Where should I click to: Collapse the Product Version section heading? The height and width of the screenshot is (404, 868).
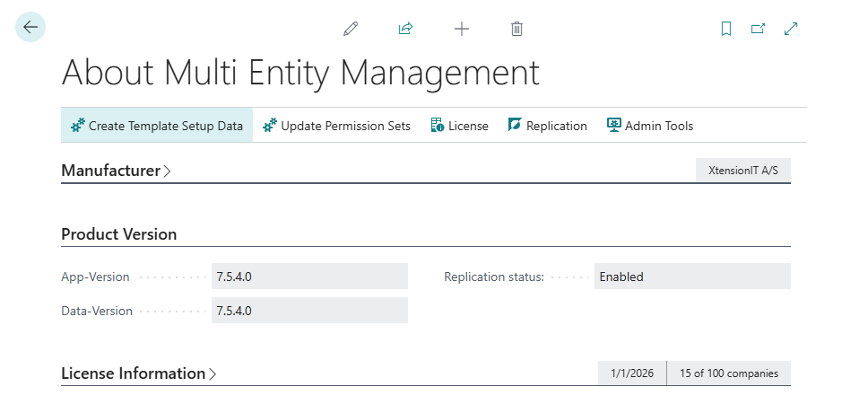(x=118, y=234)
